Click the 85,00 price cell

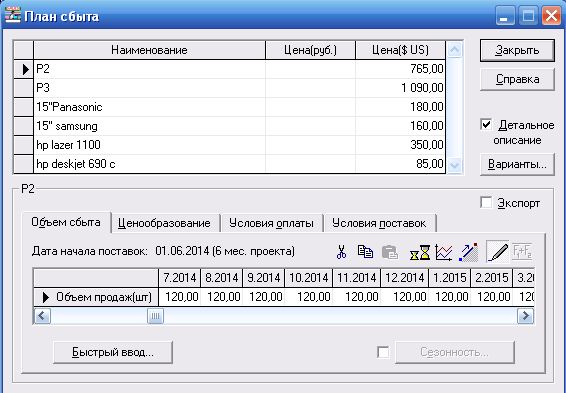tap(400, 164)
